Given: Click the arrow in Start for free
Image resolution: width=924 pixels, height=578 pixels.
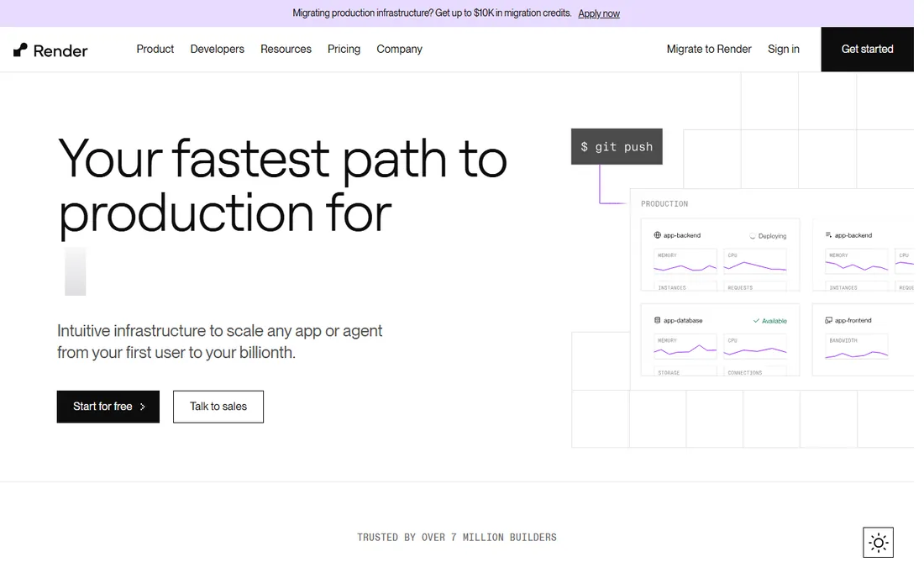Looking at the screenshot, I should tap(143, 407).
